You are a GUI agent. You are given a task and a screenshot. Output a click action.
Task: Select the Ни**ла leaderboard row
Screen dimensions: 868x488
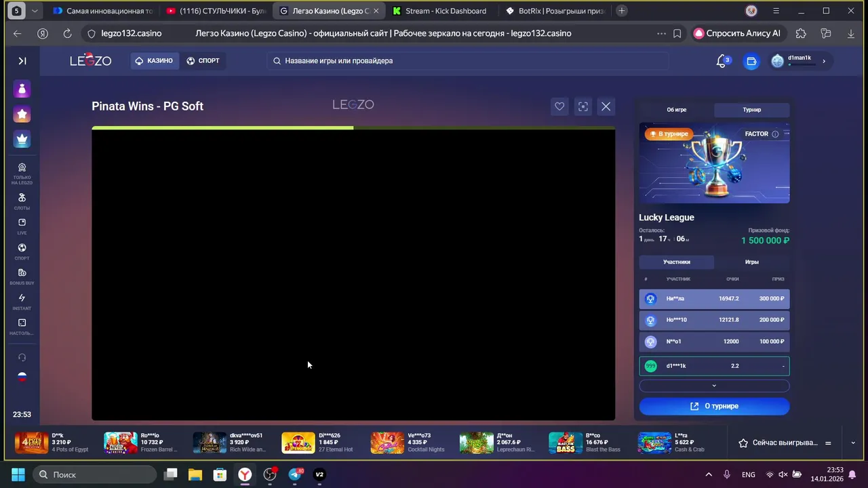coord(714,299)
